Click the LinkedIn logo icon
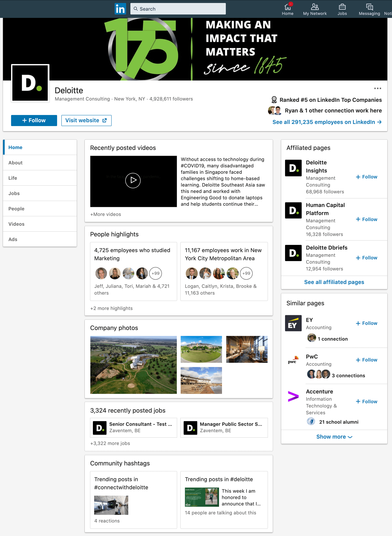This screenshot has height=536, width=392. 120,9
